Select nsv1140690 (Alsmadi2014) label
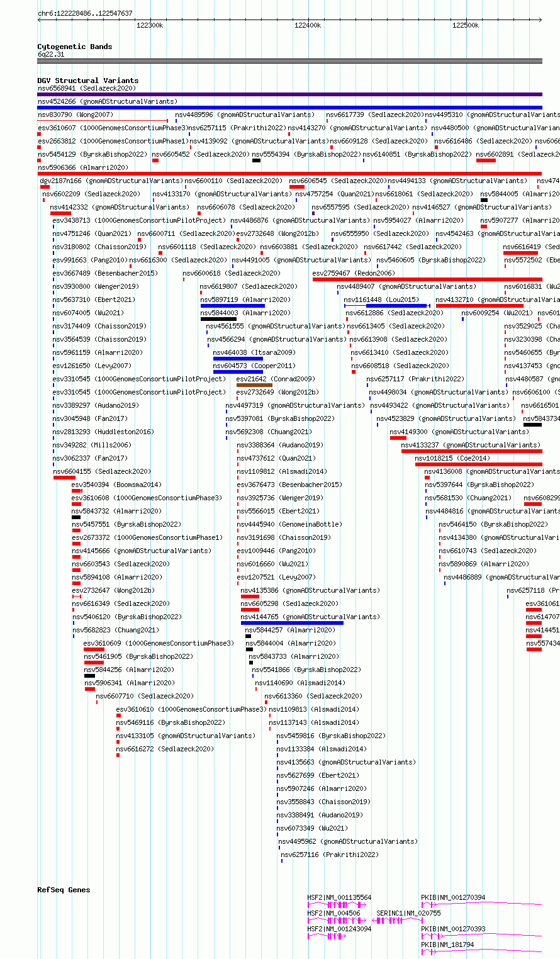 300,683
